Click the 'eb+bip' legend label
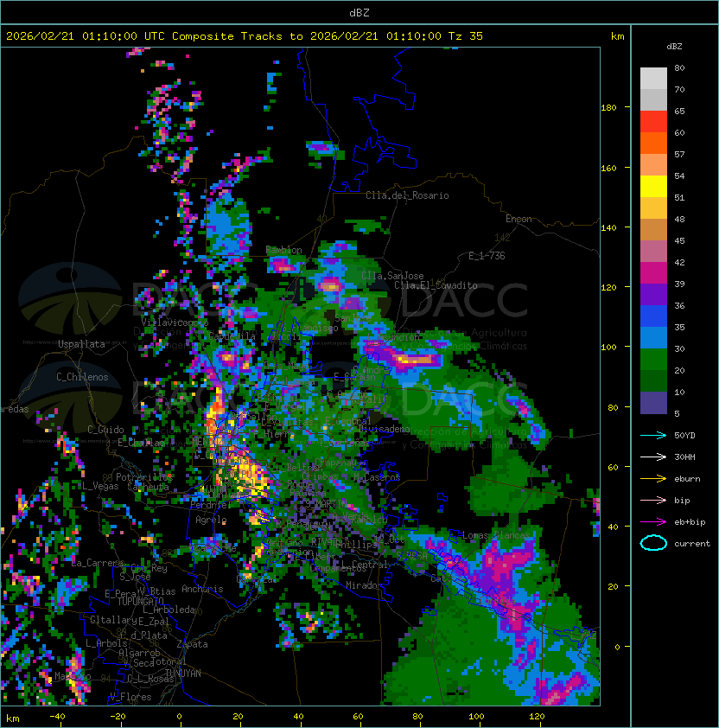 (690, 522)
